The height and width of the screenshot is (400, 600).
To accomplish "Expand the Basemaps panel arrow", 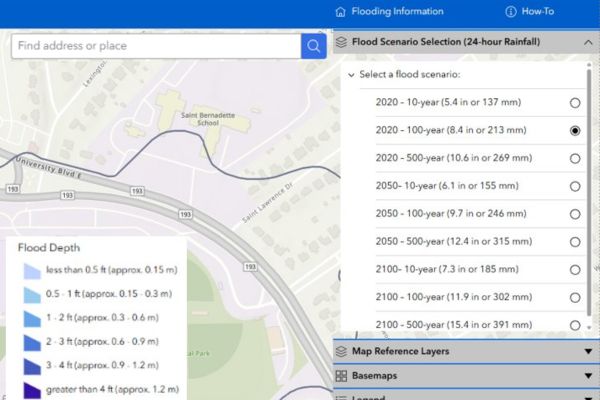I will pos(589,376).
